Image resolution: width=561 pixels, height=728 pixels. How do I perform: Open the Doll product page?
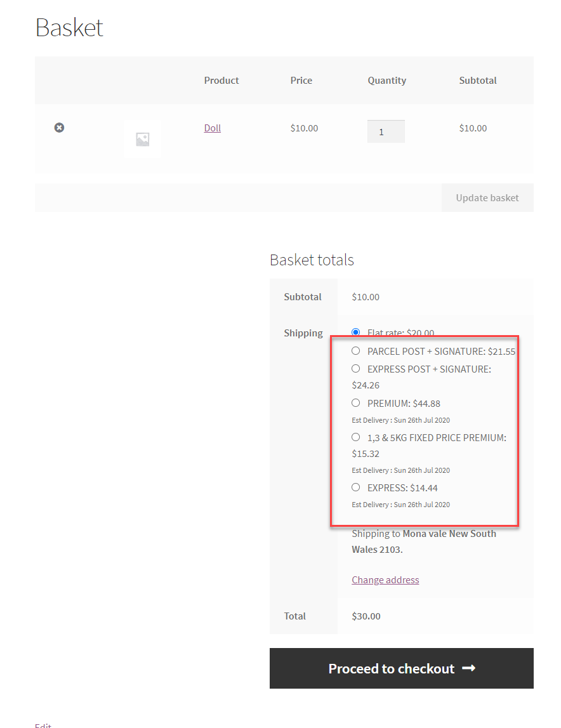click(x=212, y=128)
